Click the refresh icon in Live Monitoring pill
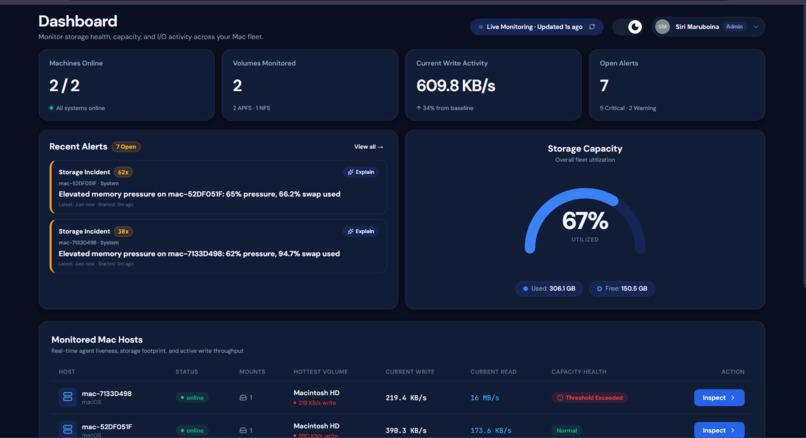 (592, 27)
